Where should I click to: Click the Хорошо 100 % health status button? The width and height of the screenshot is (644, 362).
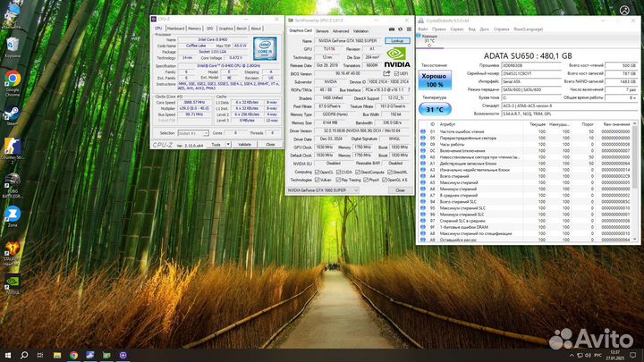tap(435, 80)
